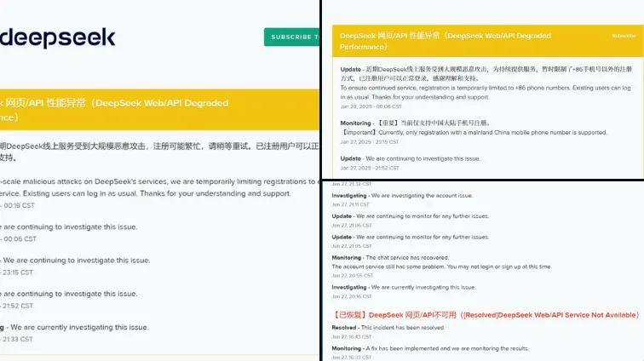
Task: Click "We are currently investigating this issue" on left
Action: click(x=77, y=327)
